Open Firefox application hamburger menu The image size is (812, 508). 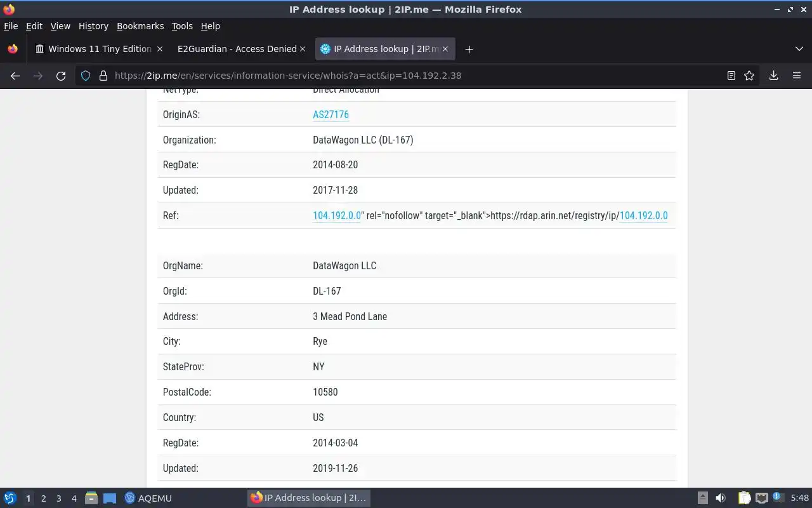[797, 76]
